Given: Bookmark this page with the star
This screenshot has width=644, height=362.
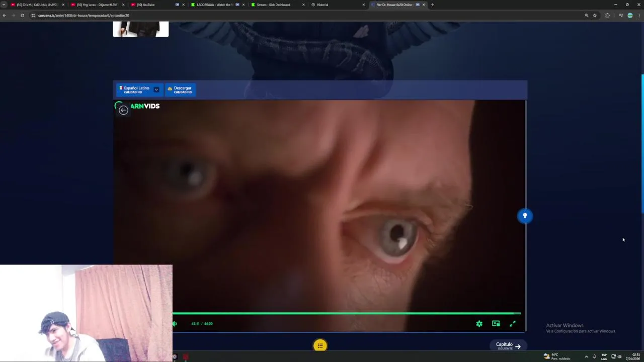Looking at the screenshot, I should (x=595, y=16).
